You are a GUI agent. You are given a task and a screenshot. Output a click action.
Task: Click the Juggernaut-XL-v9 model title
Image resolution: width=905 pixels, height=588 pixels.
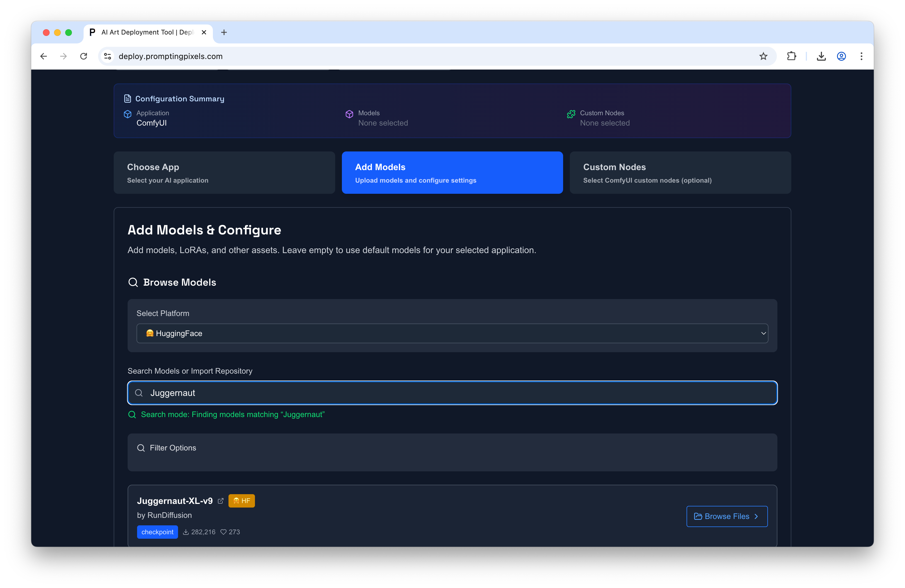(174, 501)
